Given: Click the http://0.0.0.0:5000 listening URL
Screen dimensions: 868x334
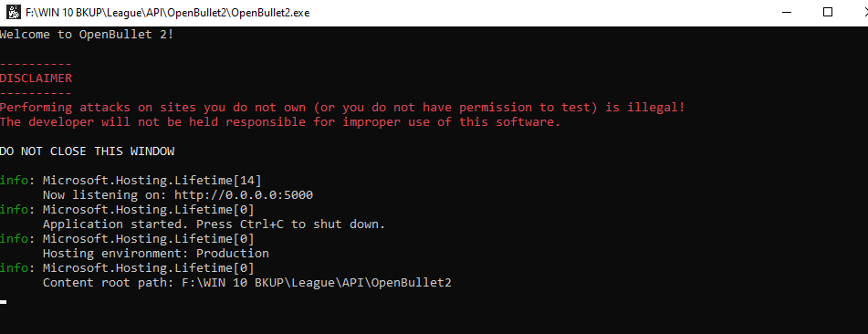Looking at the screenshot, I should tap(244, 195).
